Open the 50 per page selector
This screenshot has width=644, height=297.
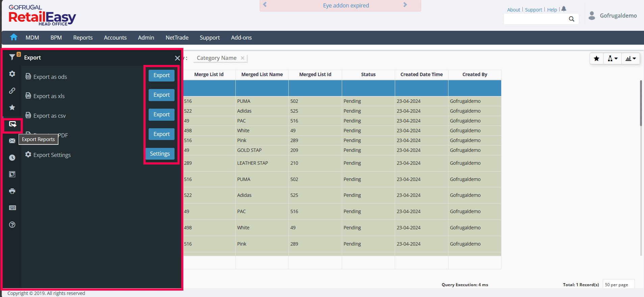point(618,284)
